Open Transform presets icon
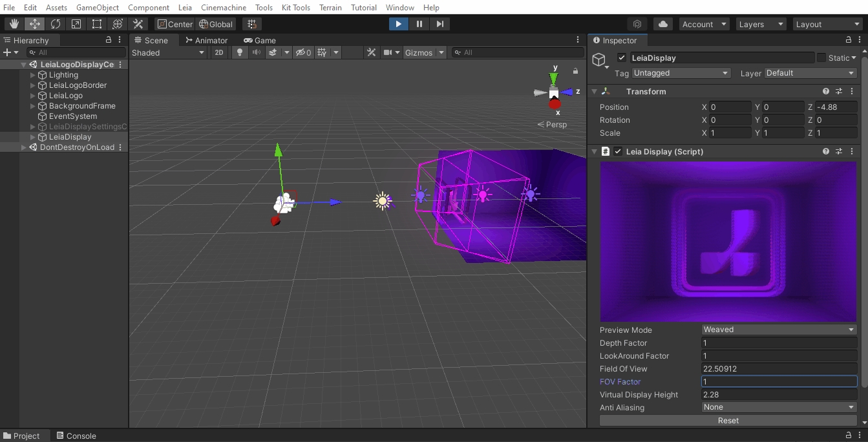 (x=839, y=92)
